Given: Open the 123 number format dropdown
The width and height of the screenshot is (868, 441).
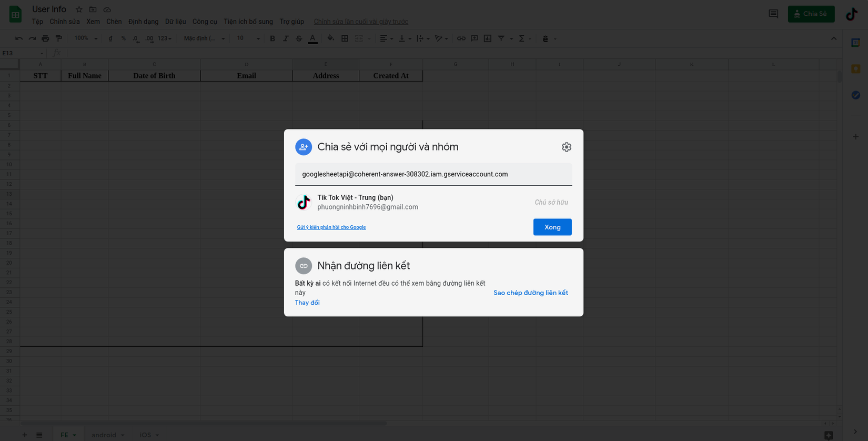Looking at the screenshot, I should [x=165, y=38].
